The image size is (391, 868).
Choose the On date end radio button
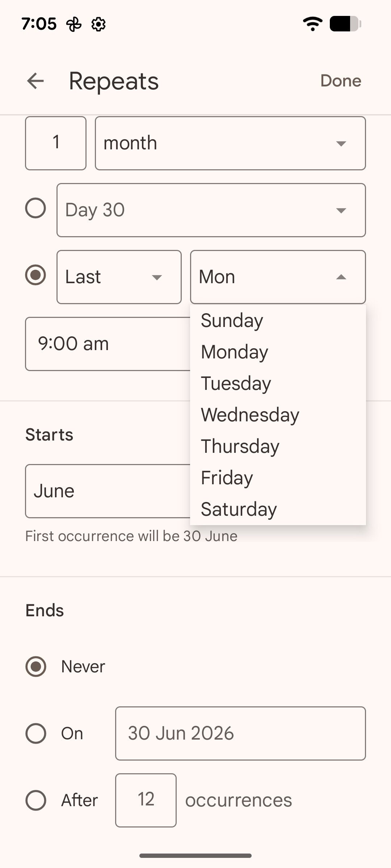(35, 733)
